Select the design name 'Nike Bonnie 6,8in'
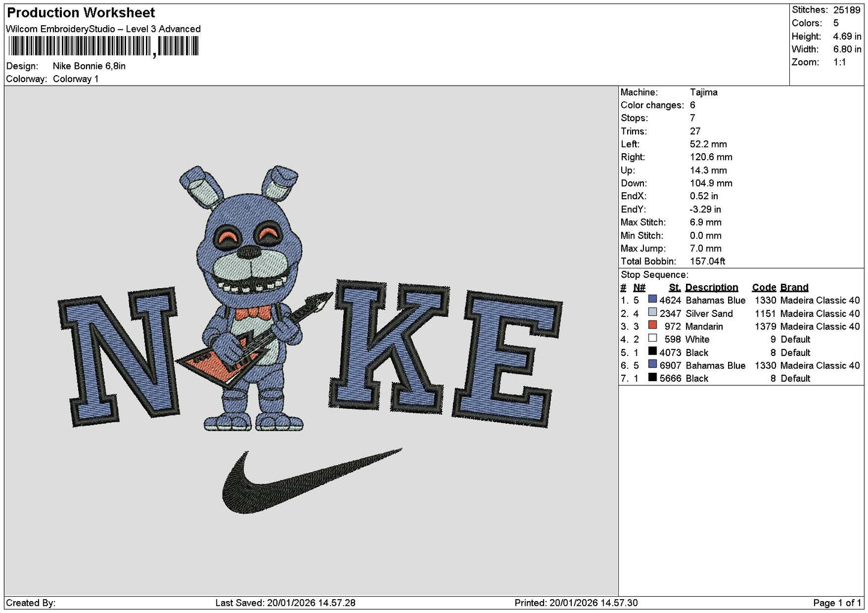868x613 pixels. point(89,66)
